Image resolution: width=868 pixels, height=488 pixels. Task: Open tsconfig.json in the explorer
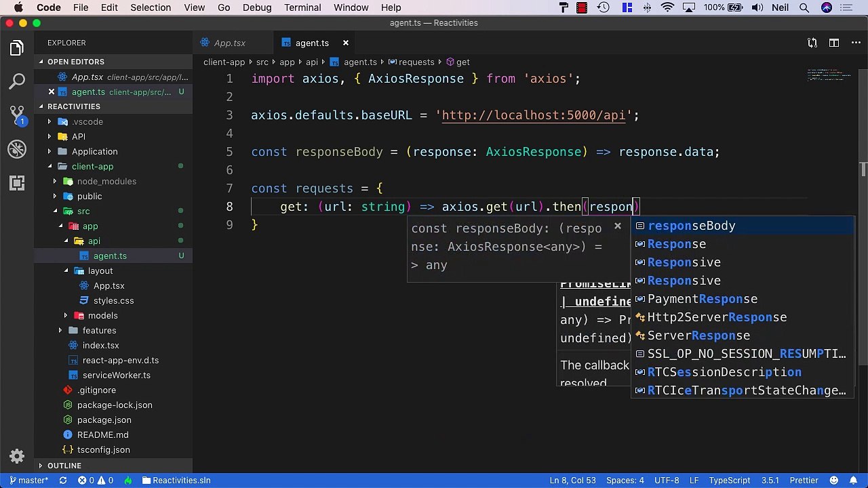(x=103, y=450)
